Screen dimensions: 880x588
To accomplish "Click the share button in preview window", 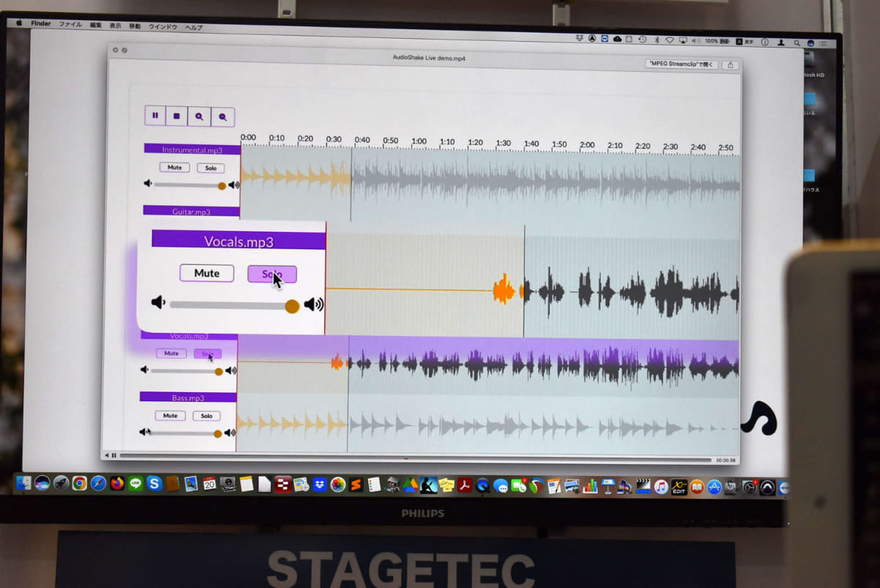I will [x=730, y=65].
